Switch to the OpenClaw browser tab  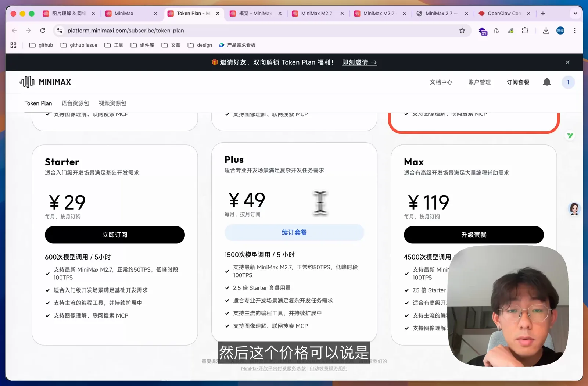(x=504, y=14)
